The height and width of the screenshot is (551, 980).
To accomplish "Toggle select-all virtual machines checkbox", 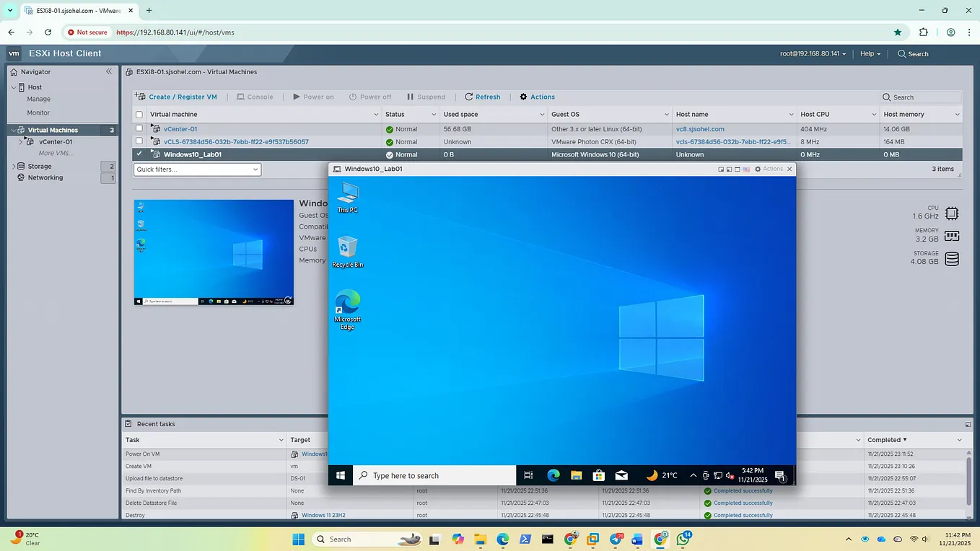I will click(139, 114).
